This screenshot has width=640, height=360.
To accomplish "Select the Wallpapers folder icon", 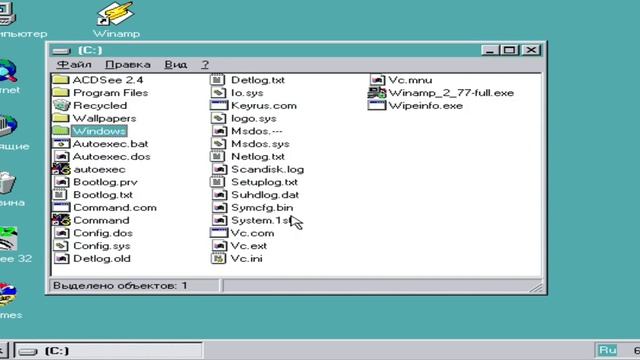I will click(x=61, y=118).
